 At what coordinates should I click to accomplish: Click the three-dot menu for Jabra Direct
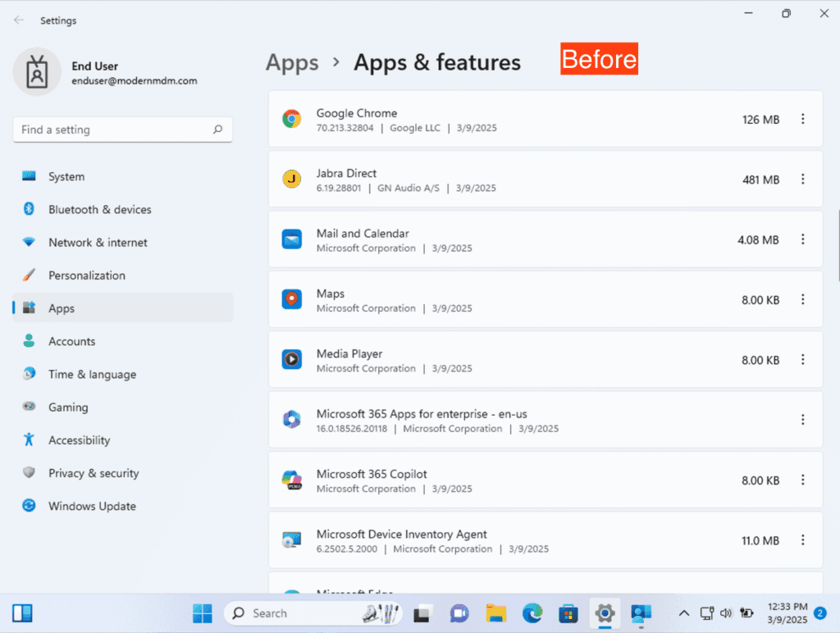(802, 180)
